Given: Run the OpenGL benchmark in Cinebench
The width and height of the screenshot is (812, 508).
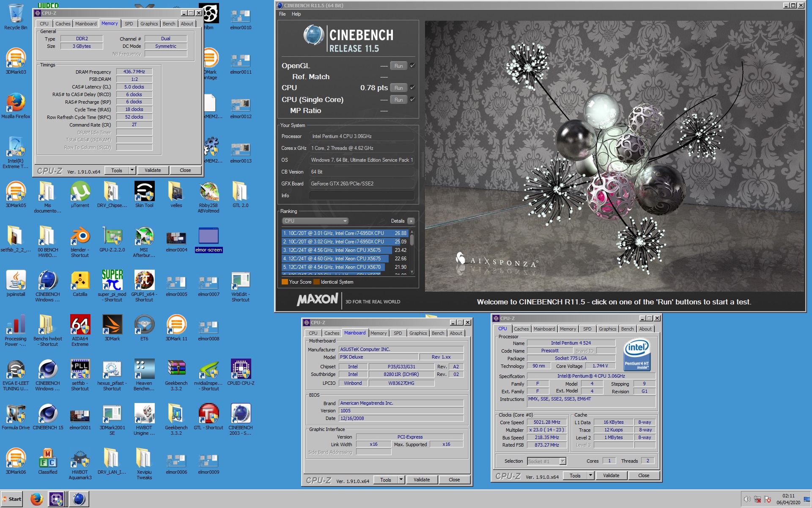Looking at the screenshot, I should 398,66.
